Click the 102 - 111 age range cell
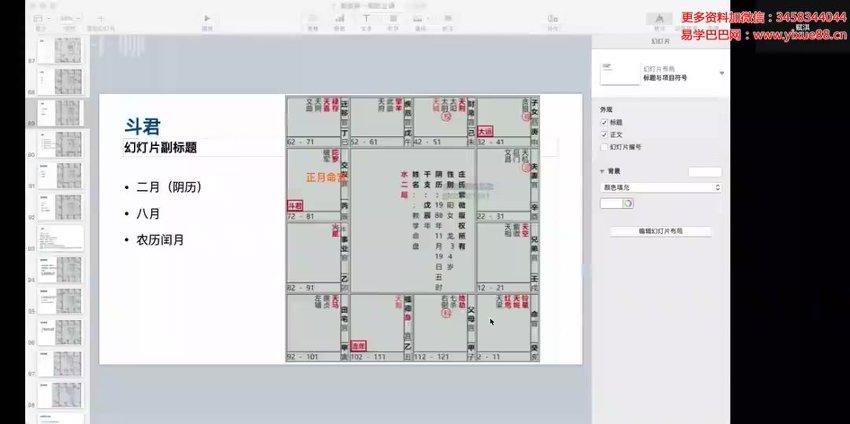Screen dimensions: 850x424 click(x=366, y=357)
